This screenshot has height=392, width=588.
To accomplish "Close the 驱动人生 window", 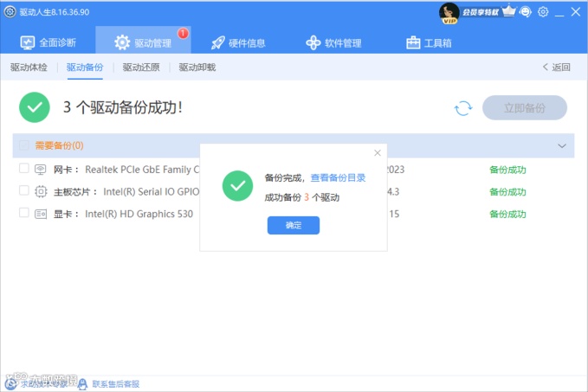I will [x=576, y=12].
